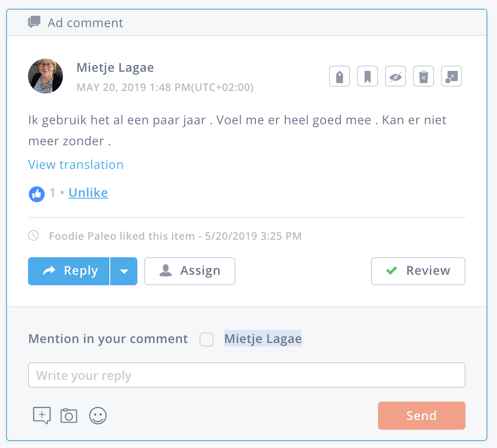
Task: Expand the Reply dropdown arrow
Action: (x=124, y=271)
